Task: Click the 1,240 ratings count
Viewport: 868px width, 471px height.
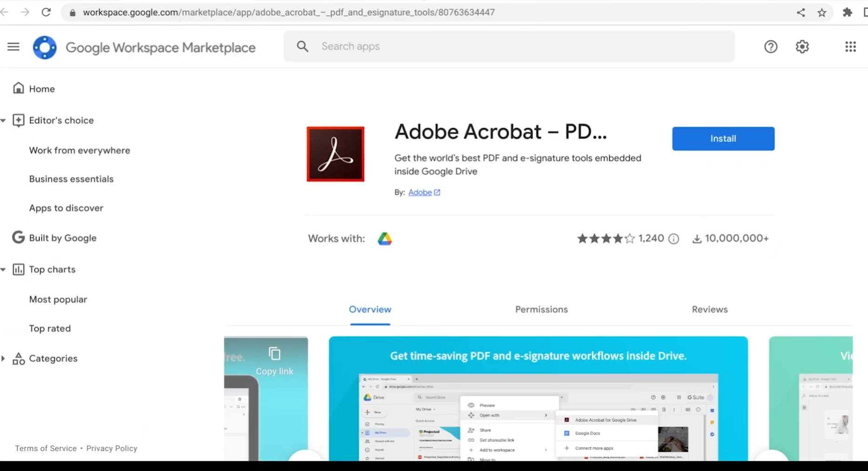Action: (651, 238)
